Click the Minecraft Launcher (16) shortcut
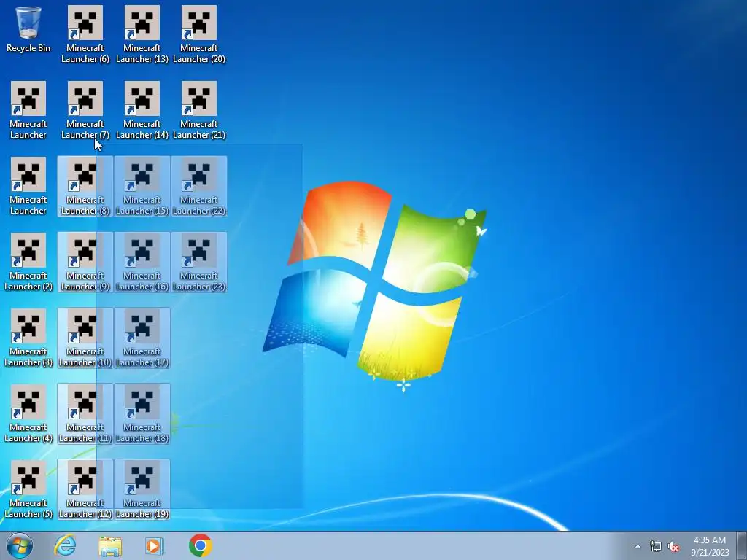 coord(142,262)
